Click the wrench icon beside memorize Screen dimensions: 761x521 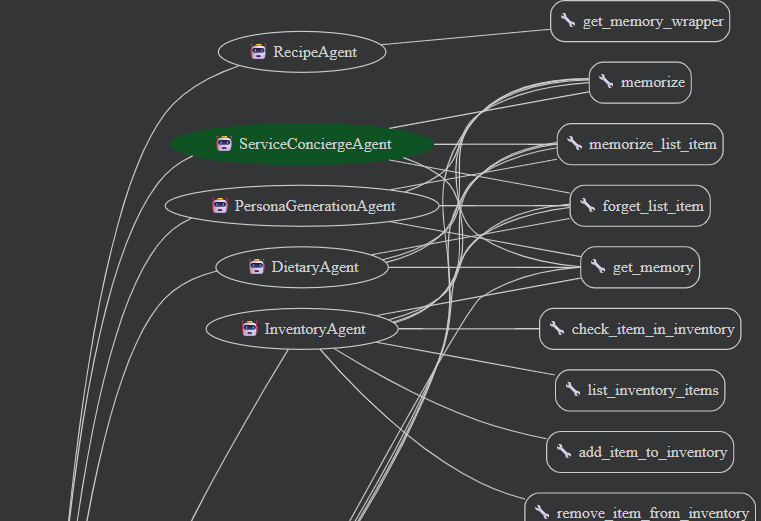[606, 81]
